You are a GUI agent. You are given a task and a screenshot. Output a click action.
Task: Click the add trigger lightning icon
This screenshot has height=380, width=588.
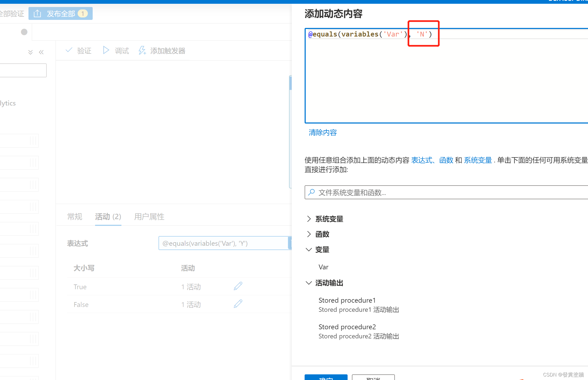click(x=142, y=50)
